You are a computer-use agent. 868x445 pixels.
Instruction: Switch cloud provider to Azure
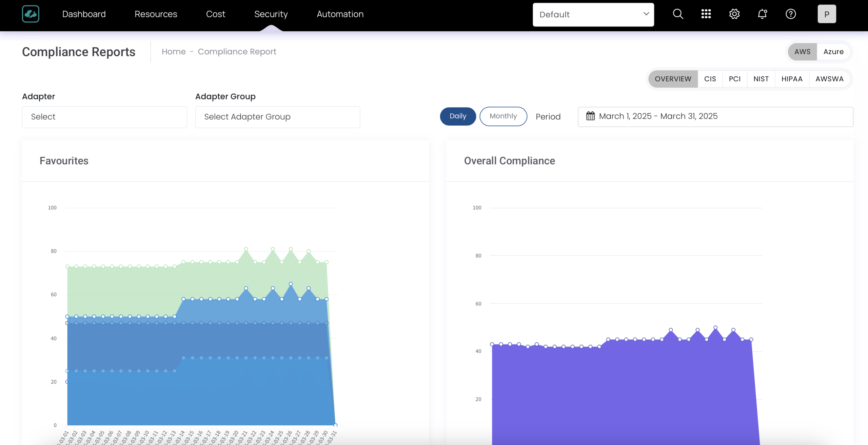[x=833, y=52]
